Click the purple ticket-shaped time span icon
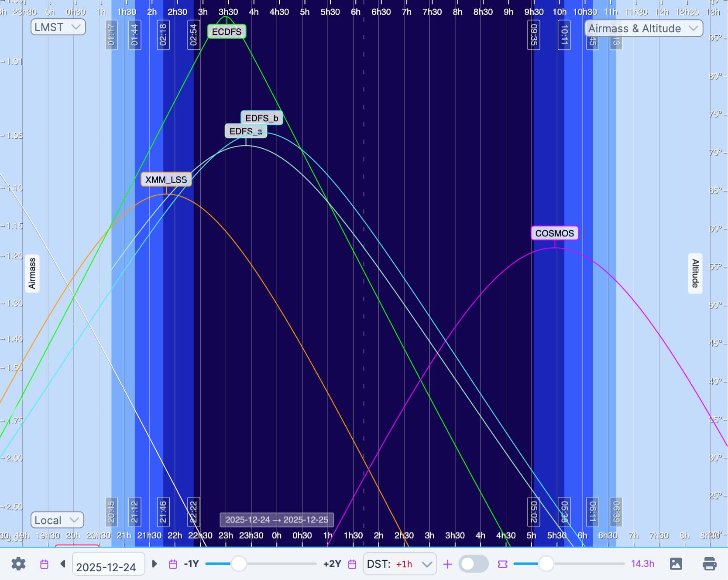728x580 pixels. click(x=502, y=564)
